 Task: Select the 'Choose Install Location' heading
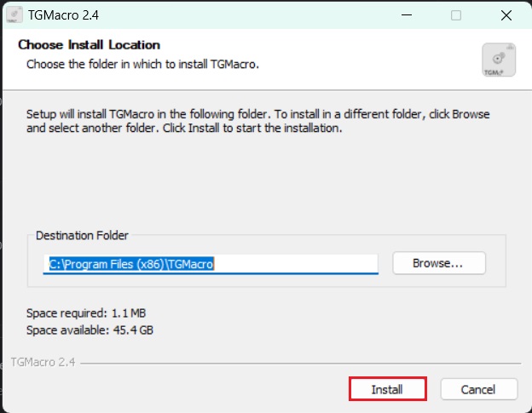[89, 45]
